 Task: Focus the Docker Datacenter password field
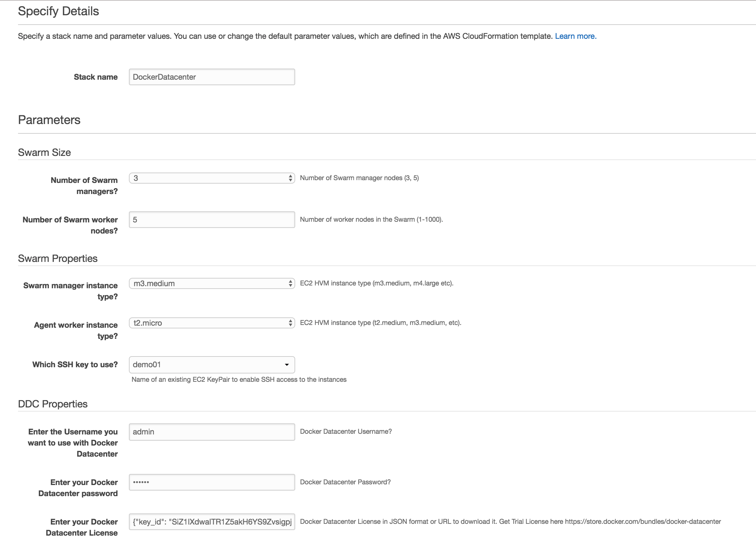pos(212,482)
